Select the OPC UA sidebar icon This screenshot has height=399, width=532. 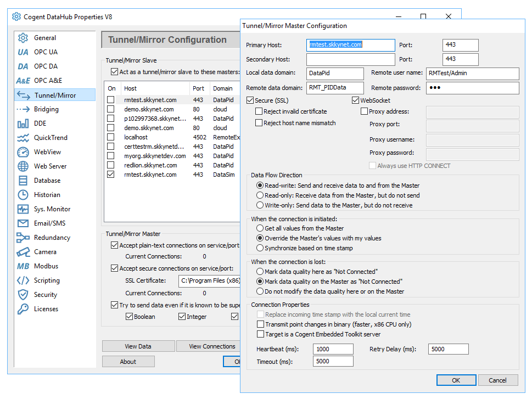[23, 52]
